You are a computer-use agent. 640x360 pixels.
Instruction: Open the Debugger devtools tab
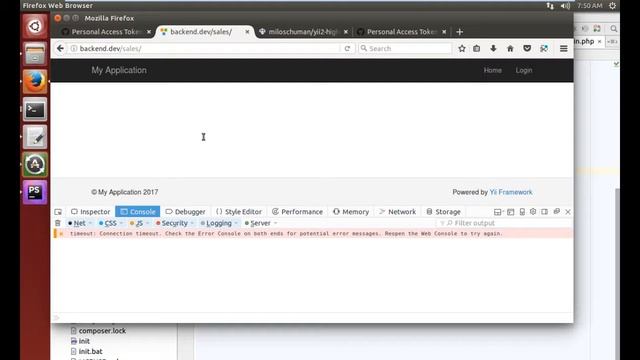point(185,211)
